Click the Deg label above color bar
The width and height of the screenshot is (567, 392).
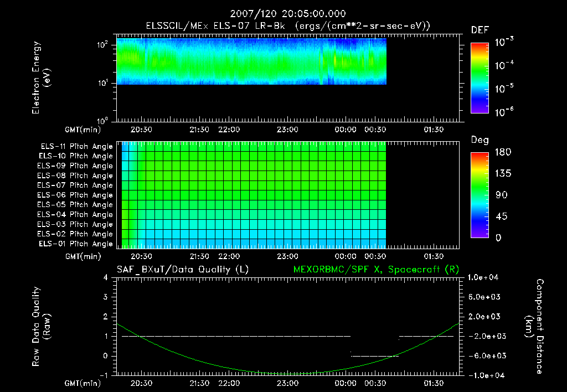click(480, 140)
